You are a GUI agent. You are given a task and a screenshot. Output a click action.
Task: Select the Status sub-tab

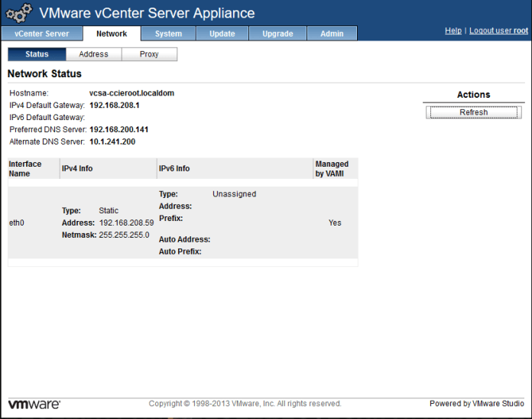37,54
